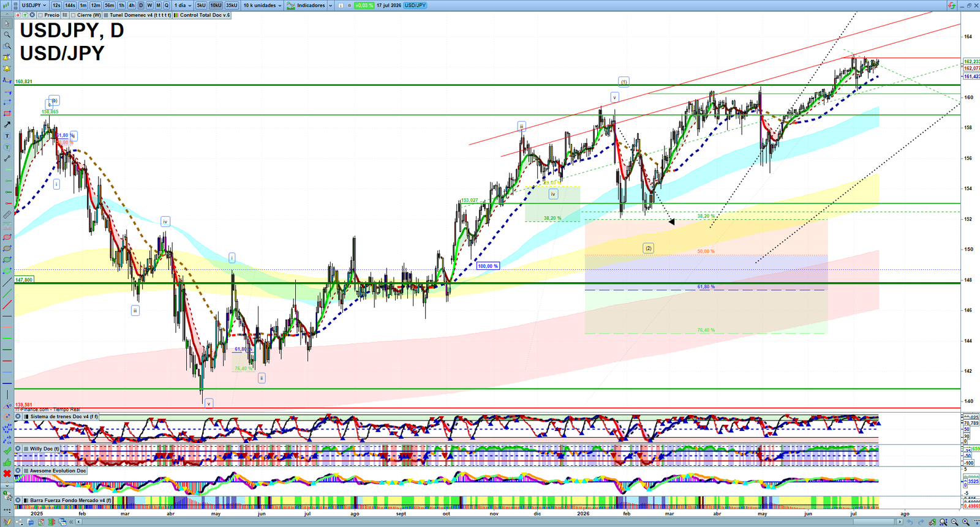Select the square text box tool
This screenshot has width=980, height=527.
(7, 135)
